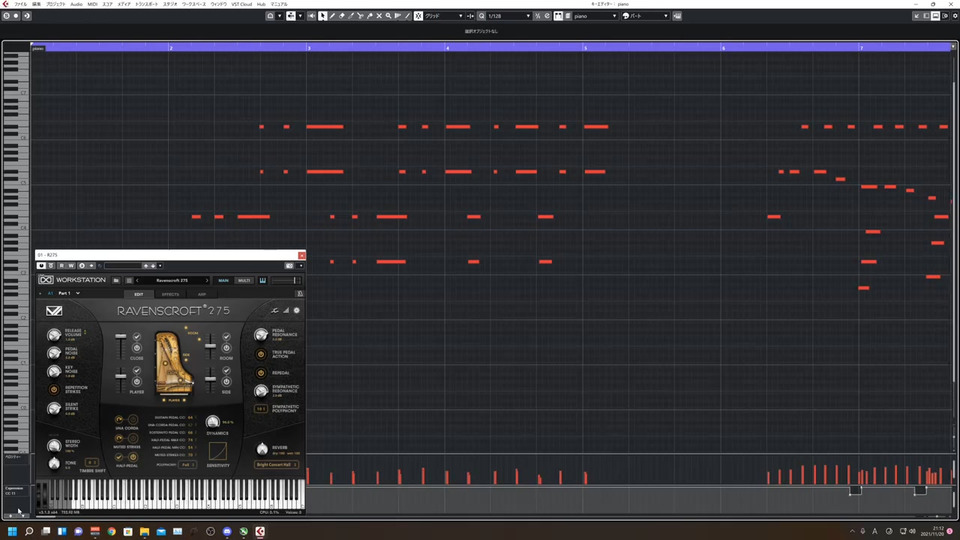960x540 pixels.
Task: Click the Reverb knob
Action: click(x=262, y=449)
